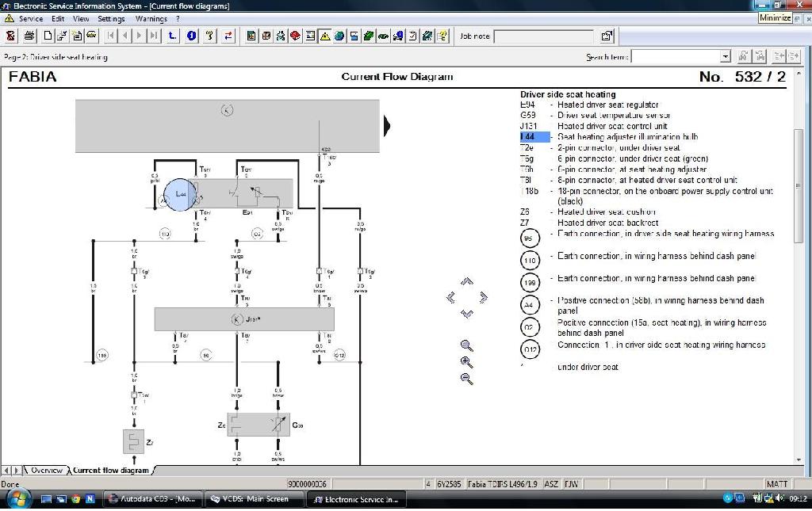Pan diagram right with the right arrow
This screenshot has height=511, width=812.
click(483, 297)
